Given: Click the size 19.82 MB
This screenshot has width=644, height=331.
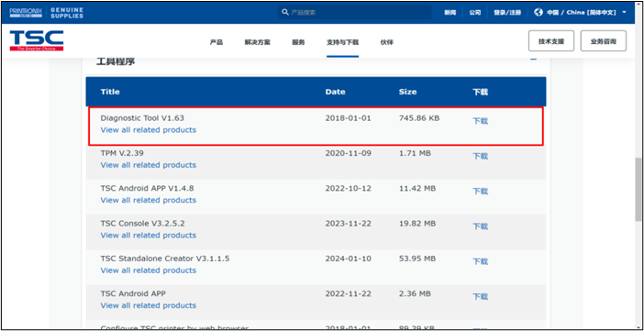Looking at the screenshot, I should tap(416, 224).
